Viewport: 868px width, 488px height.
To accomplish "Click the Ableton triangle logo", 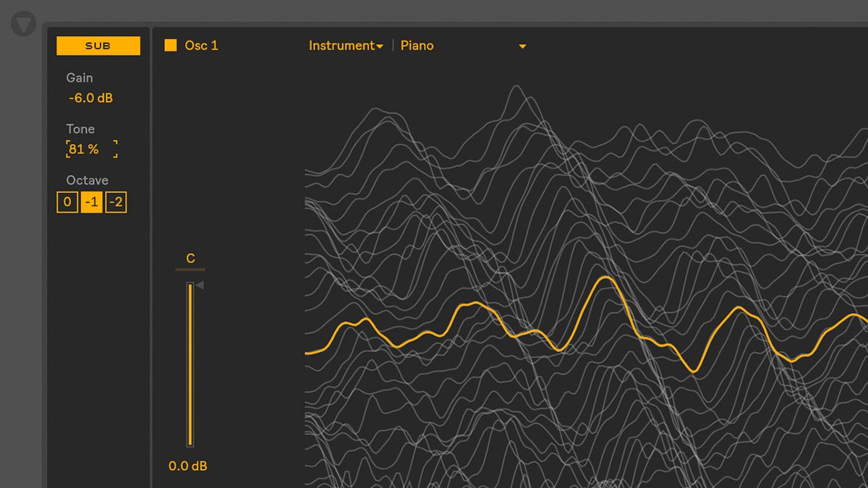I will (24, 23).
